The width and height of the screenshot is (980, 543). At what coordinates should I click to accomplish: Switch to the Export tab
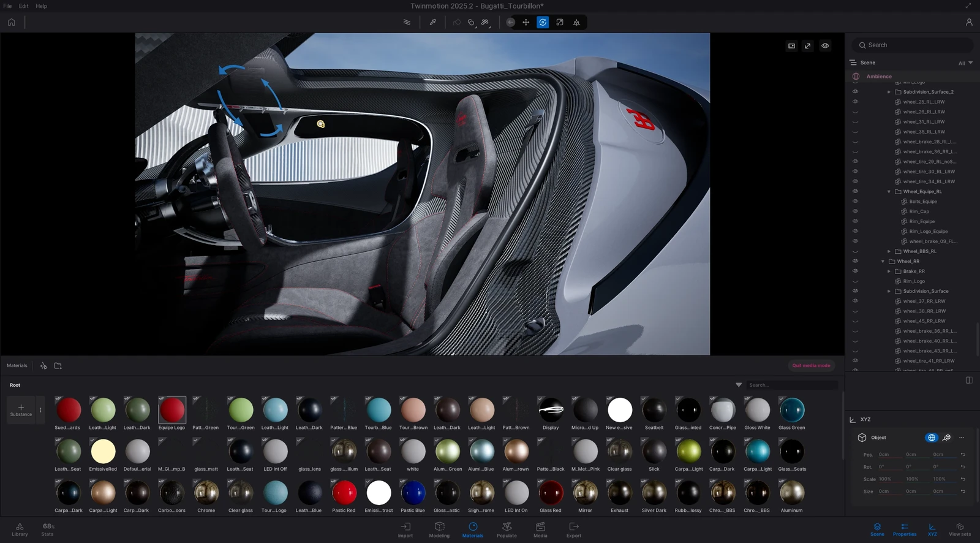click(x=574, y=530)
